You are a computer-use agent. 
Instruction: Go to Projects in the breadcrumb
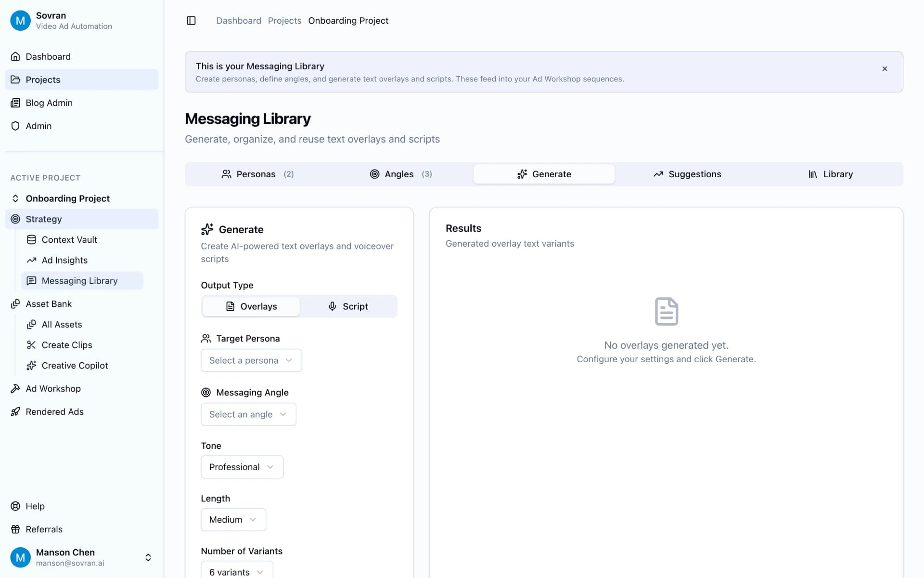(x=284, y=21)
